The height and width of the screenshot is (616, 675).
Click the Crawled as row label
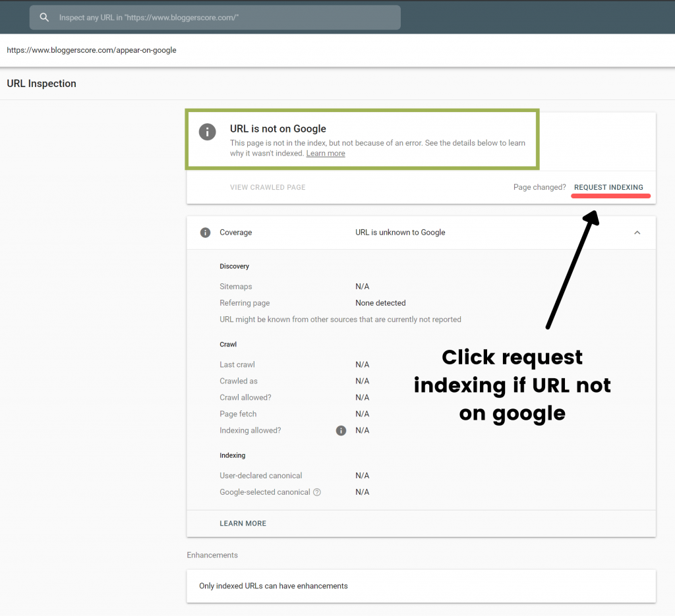[x=239, y=381]
